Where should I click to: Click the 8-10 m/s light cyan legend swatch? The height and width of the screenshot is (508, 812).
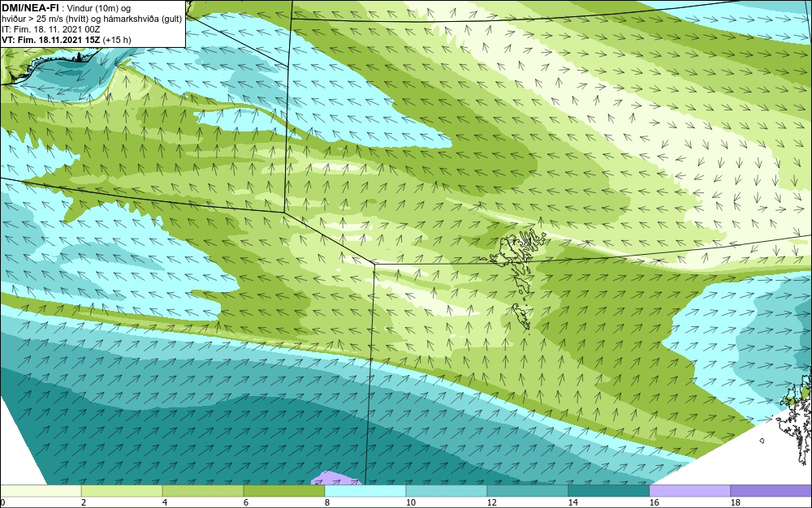pyautogui.click(x=365, y=490)
